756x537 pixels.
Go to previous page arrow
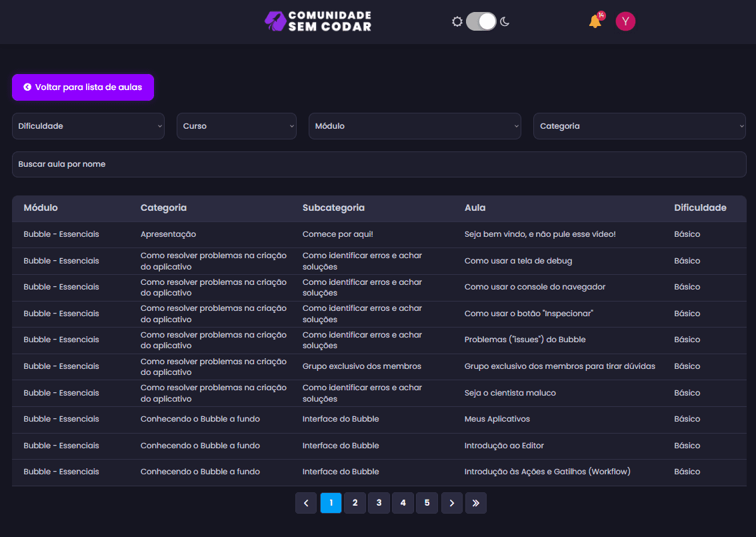click(306, 503)
